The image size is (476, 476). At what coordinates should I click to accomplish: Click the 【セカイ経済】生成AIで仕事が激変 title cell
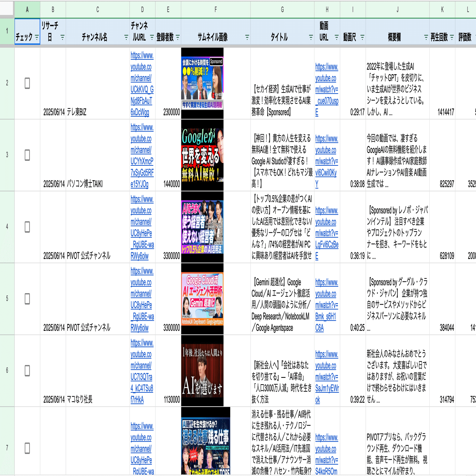click(282, 83)
